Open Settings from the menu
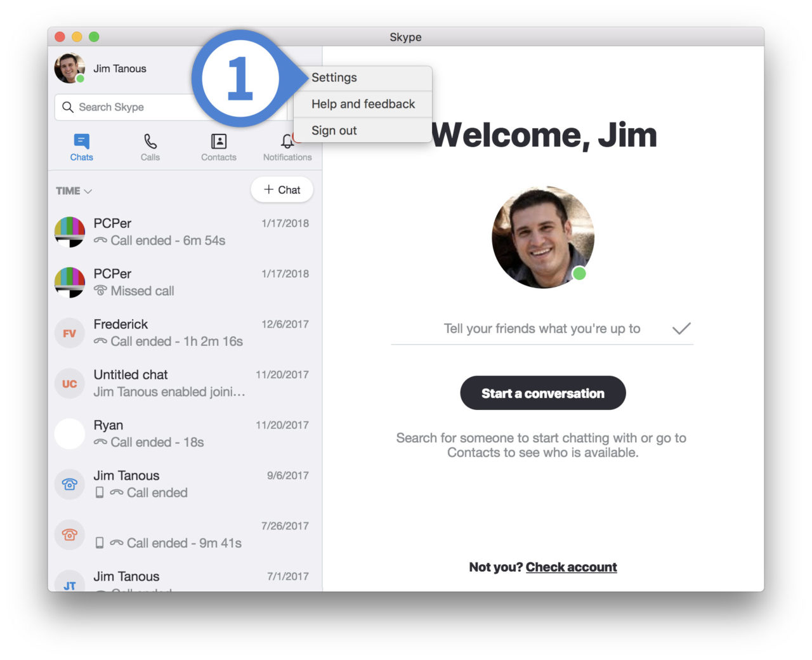This screenshot has height=660, width=812. pyautogui.click(x=362, y=77)
